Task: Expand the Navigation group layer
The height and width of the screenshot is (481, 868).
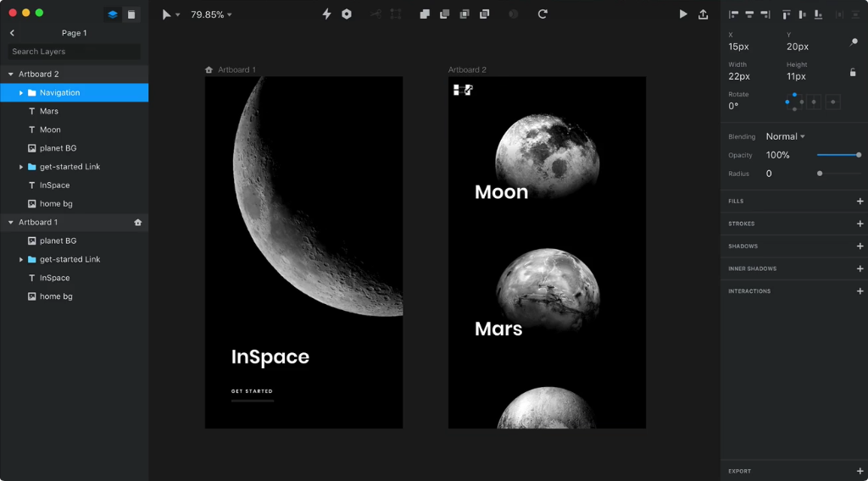Action: 21,93
